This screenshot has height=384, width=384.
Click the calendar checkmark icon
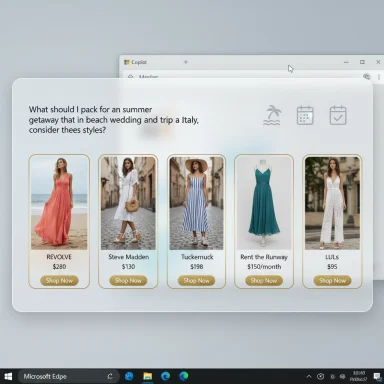point(338,115)
